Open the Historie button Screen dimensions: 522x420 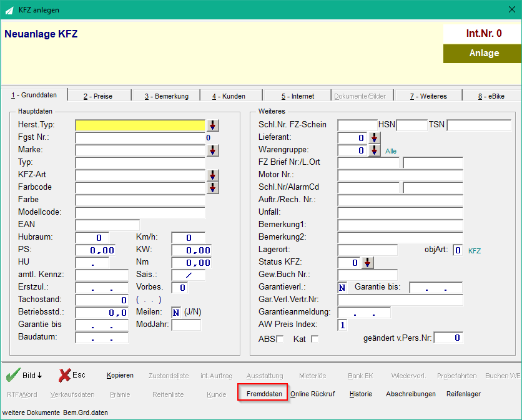[360, 394]
